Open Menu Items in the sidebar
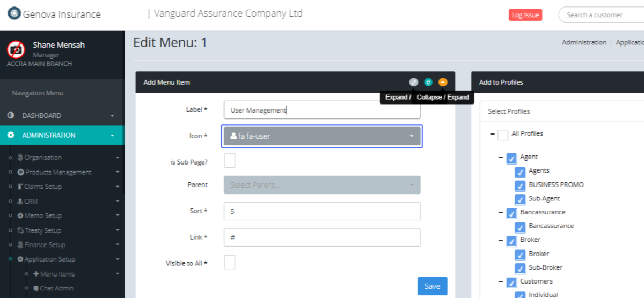644x298 pixels. 57,274
